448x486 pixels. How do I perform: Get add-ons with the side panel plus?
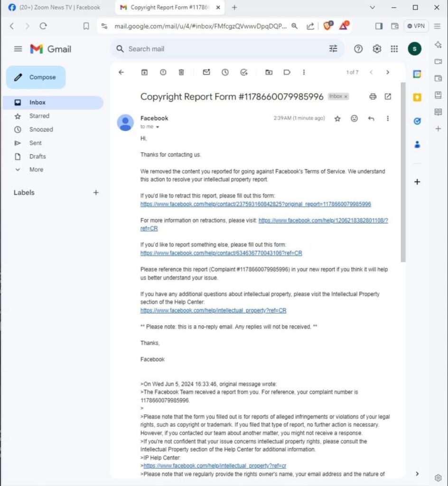417,182
